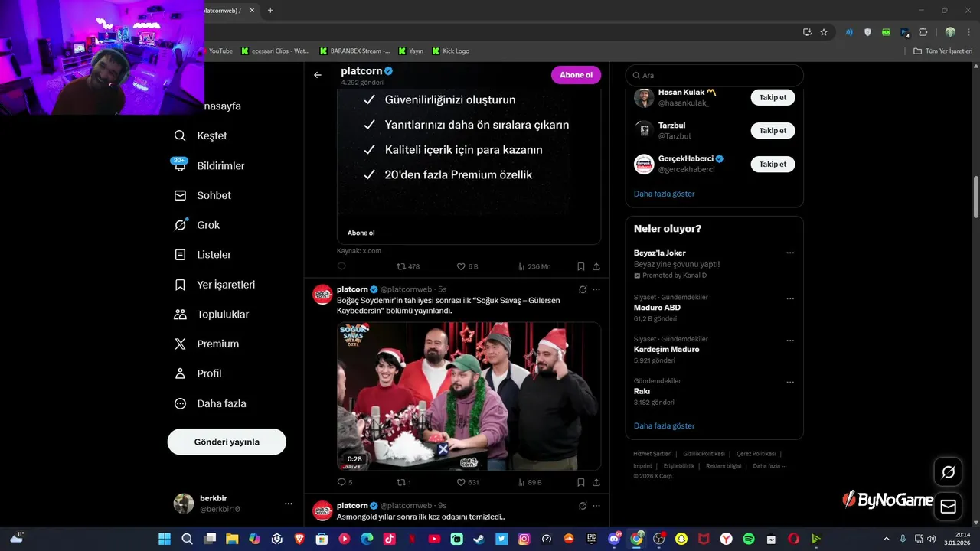Image resolution: width=980 pixels, height=551 pixels.
Task: Go back with the arrow beside platcorn
Action: (x=318, y=75)
